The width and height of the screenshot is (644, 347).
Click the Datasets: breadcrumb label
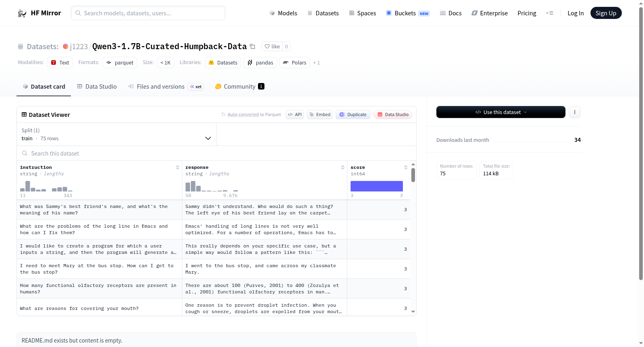pos(43,46)
